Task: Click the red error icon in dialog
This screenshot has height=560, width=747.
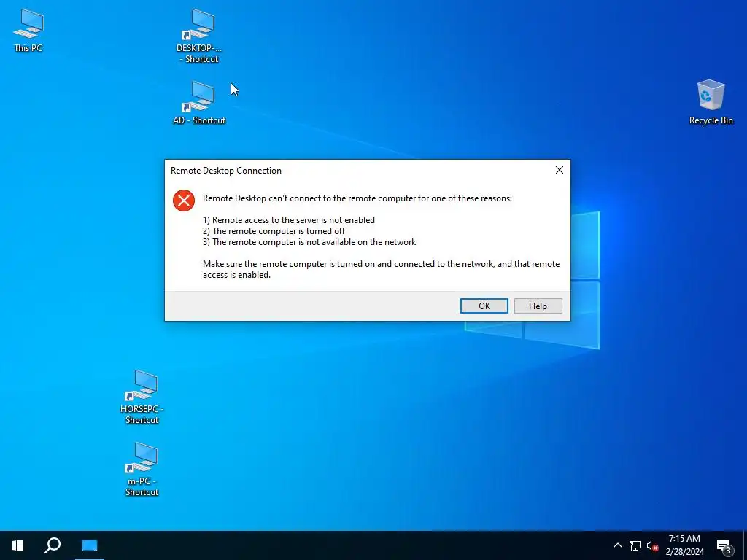Action: tap(184, 201)
